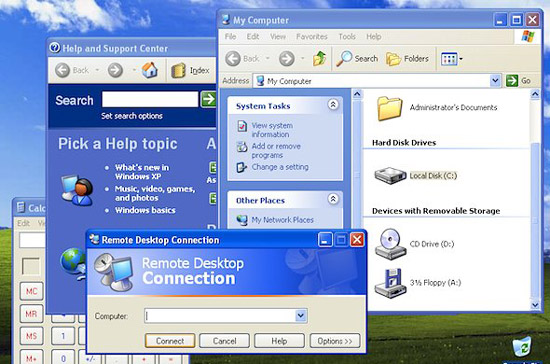
Task: Open the Edit menu in My Computer
Action: (x=253, y=36)
